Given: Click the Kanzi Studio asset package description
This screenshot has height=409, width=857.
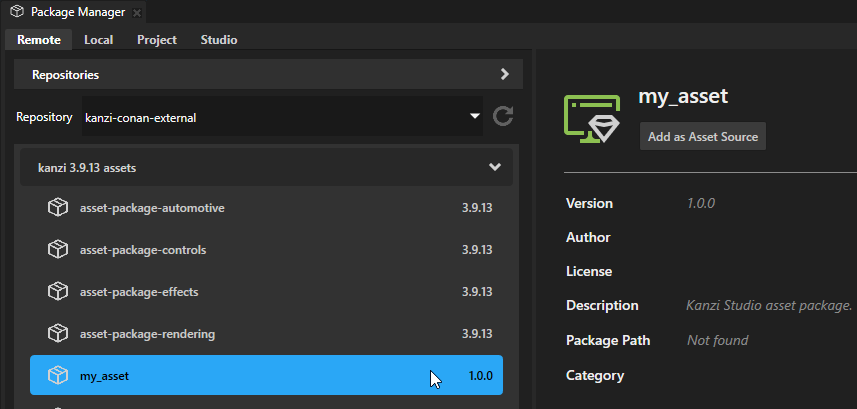Looking at the screenshot, I should 769,305.
